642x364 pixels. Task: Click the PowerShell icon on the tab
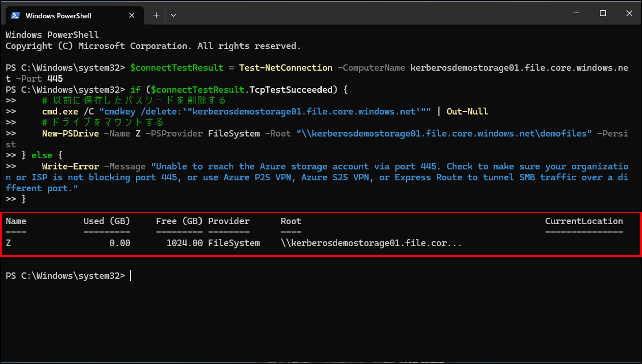[15, 16]
